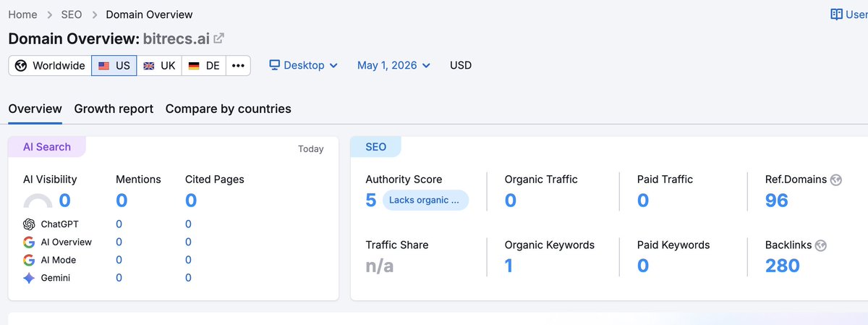Click the Gemini sparkle icon
This screenshot has height=325, width=868.
pyautogui.click(x=29, y=278)
